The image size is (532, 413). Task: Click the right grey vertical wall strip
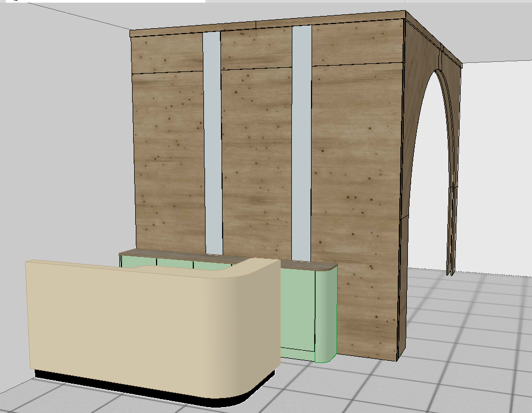pyautogui.click(x=301, y=143)
